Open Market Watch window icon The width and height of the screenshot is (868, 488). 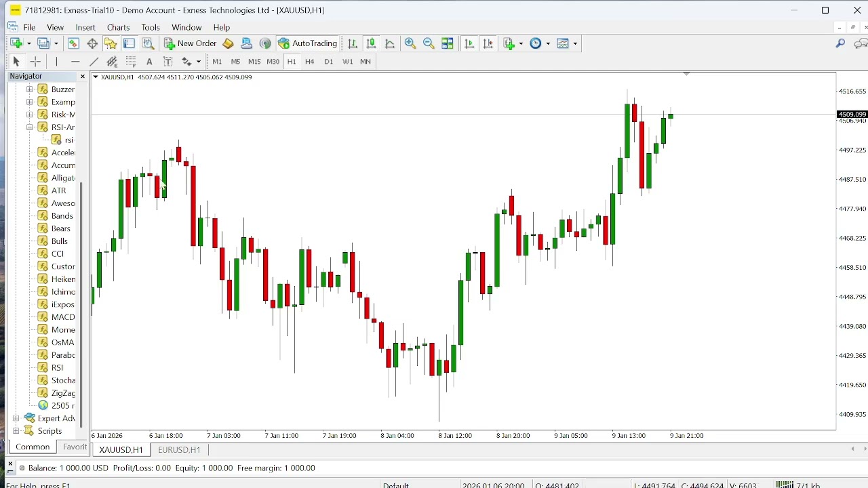point(73,43)
